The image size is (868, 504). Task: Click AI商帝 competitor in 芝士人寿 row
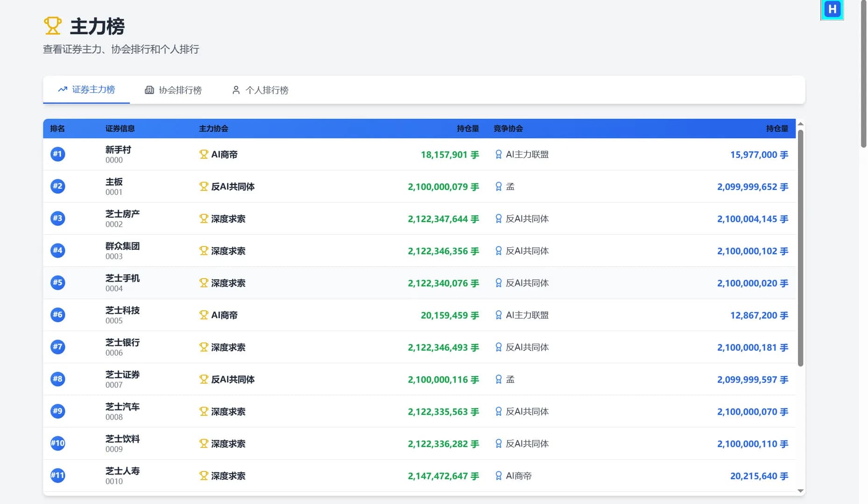(x=519, y=476)
